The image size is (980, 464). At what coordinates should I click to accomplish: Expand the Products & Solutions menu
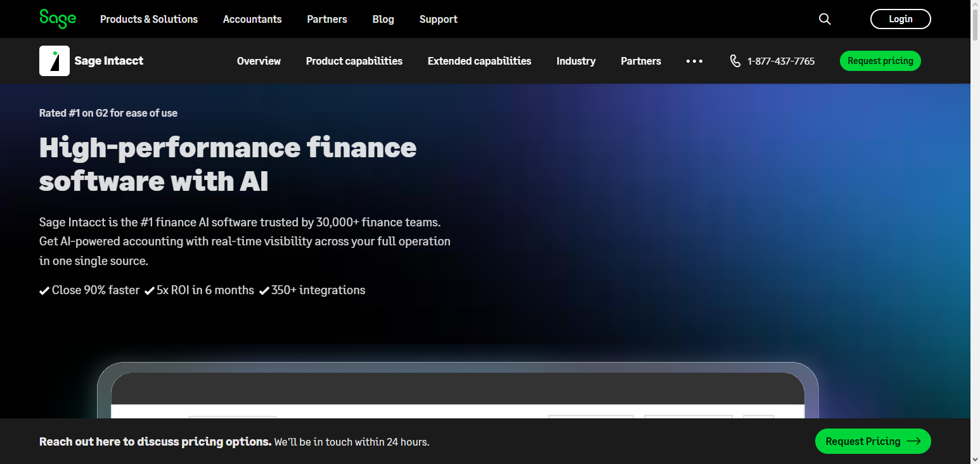tap(148, 19)
